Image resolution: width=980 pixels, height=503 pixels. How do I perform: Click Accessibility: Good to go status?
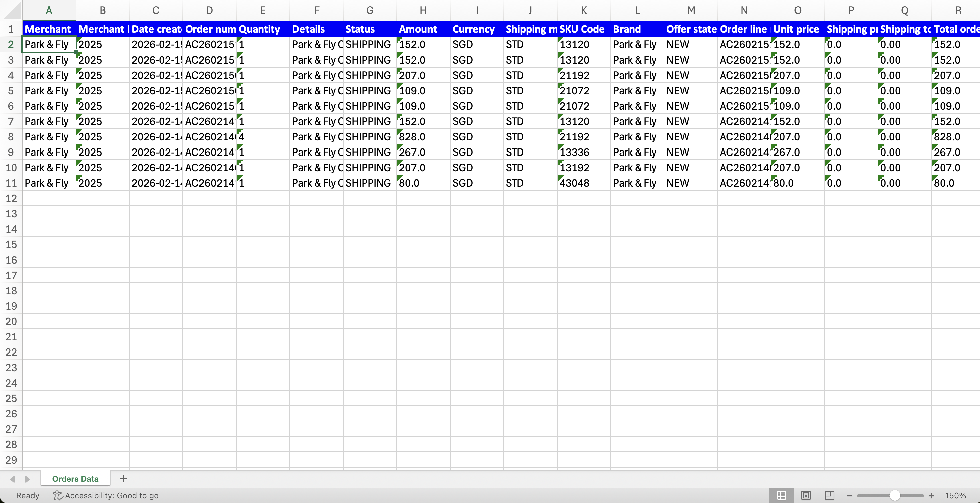pyautogui.click(x=106, y=495)
